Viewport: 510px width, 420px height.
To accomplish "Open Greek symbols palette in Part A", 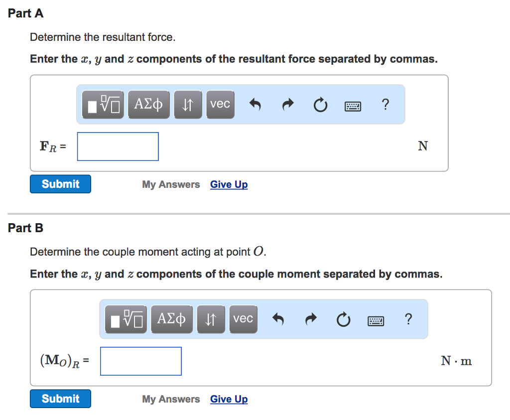I will pyautogui.click(x=148, y=105).
